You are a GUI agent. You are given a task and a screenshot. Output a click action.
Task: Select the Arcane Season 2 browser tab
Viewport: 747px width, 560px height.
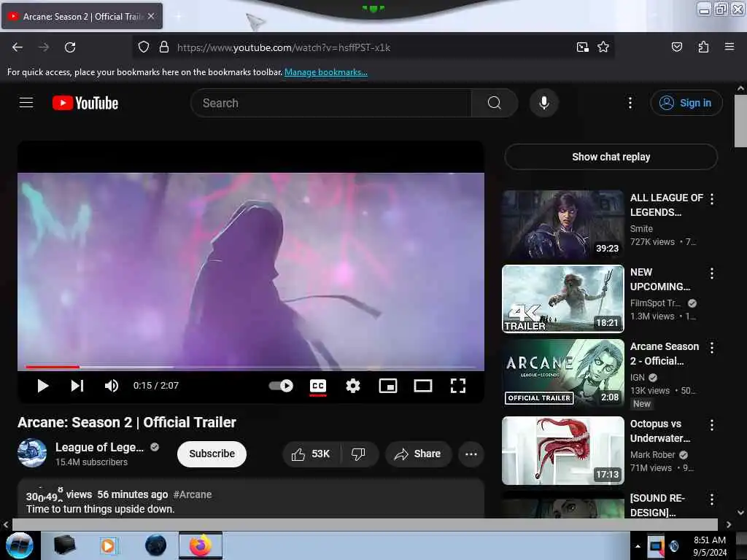coord(82,16)
